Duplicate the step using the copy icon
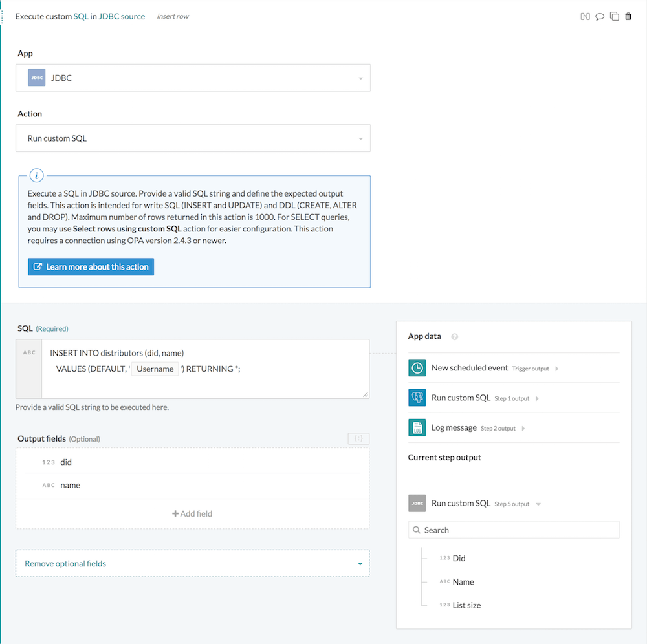Image resolution: width=647 pixels, height=644 pixels. click(615, 16)
